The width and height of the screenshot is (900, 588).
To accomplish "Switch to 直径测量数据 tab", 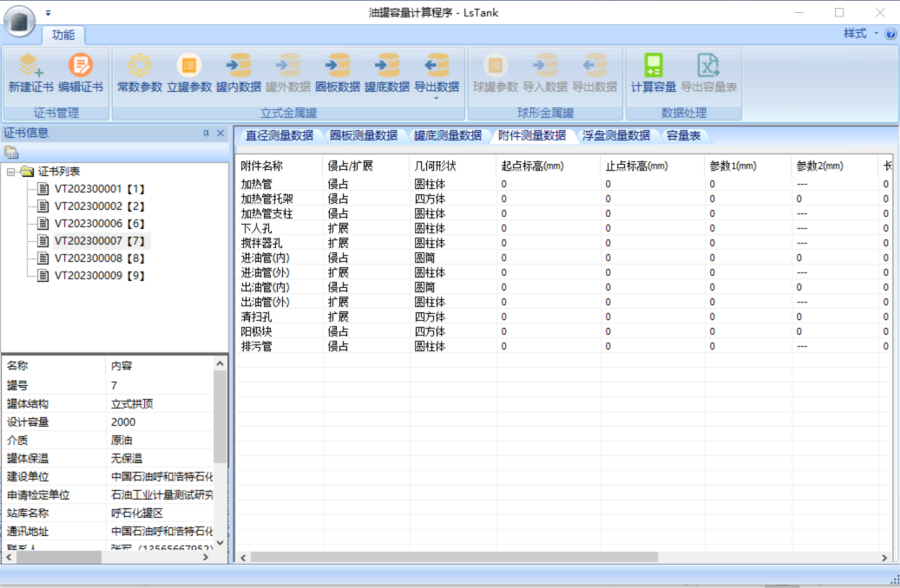I will point(279,135).
